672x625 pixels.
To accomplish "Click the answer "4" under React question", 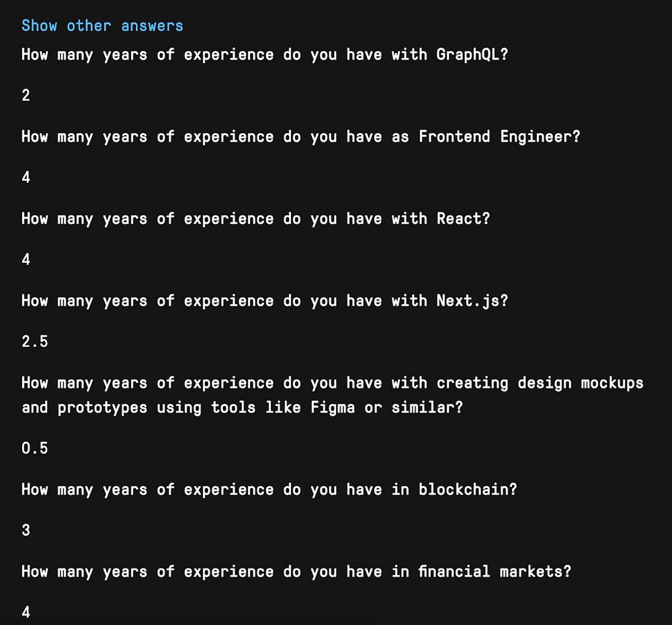I will 26,259.
